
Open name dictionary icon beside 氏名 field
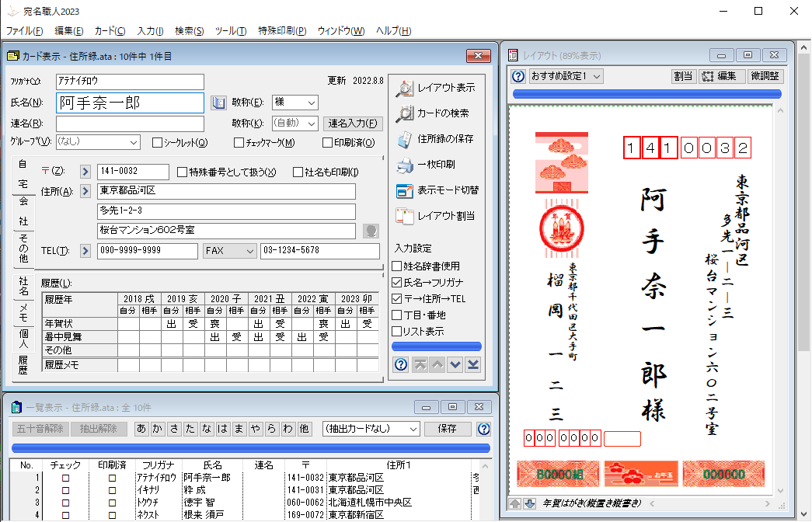pyautogui.click(x=218, y=103)
